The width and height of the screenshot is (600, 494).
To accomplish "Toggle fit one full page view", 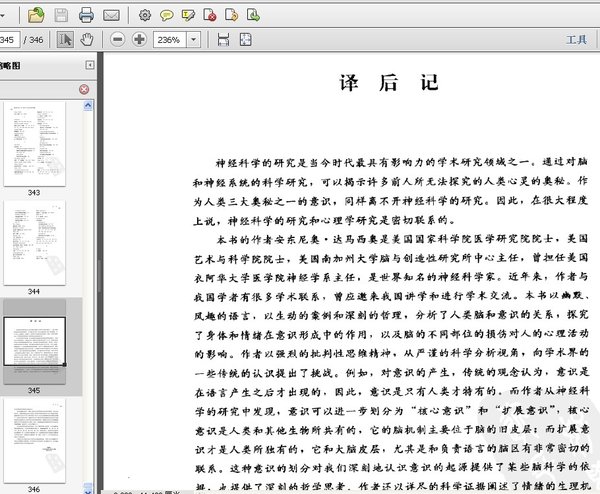I will [247, 39].
